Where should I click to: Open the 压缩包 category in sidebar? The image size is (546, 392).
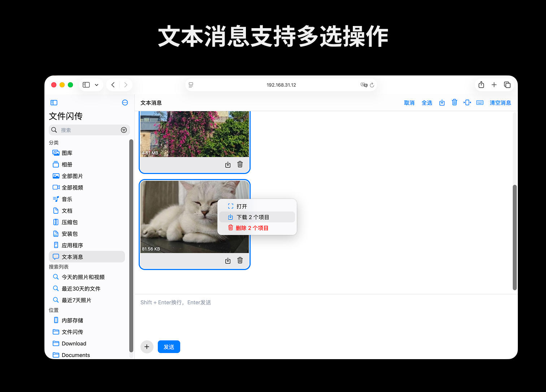pos(70,222)
